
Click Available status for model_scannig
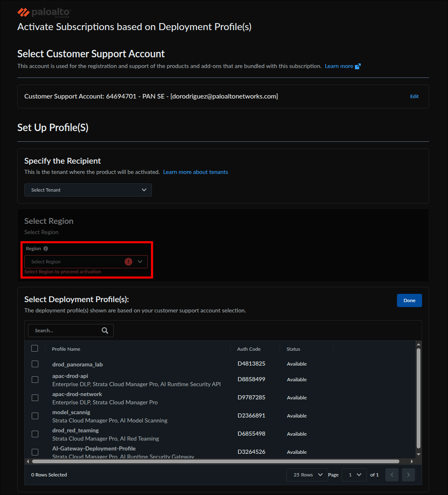click(297, 416)
